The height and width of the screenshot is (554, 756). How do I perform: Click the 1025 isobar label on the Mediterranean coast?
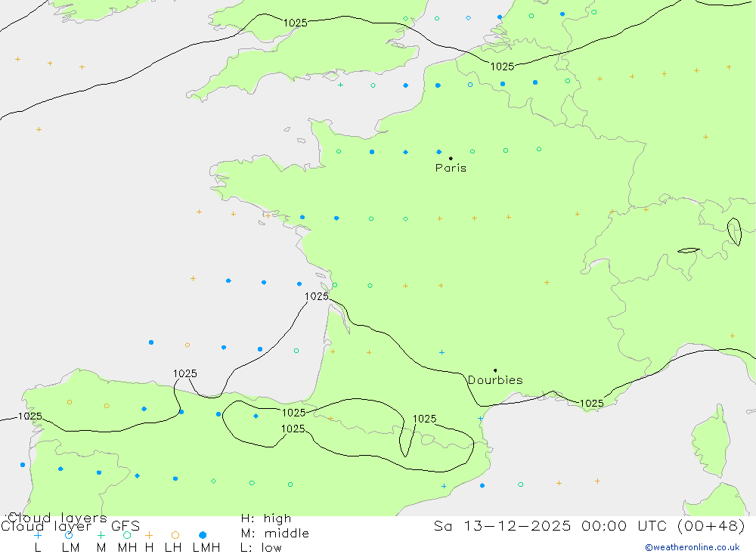(592, 403)
